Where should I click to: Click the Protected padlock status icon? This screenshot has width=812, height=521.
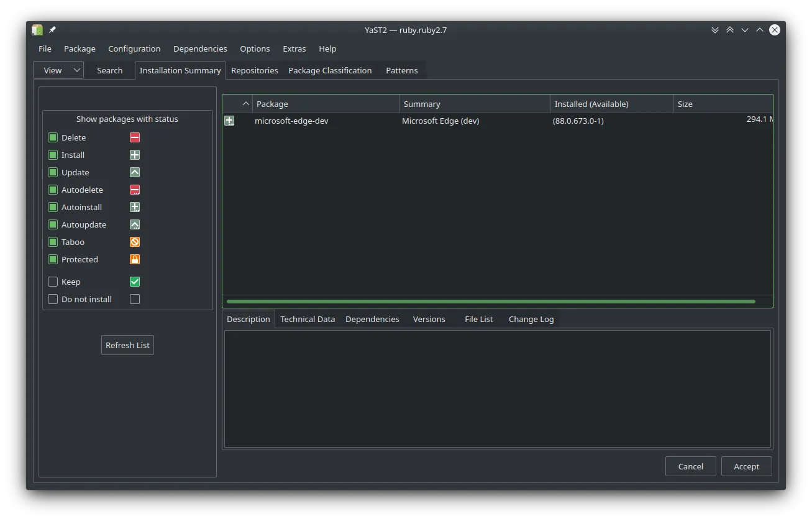(x=135, y=259)
